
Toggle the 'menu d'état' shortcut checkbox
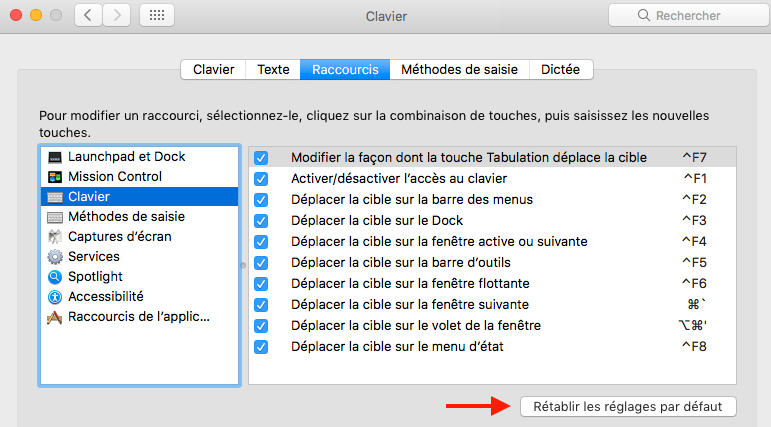tap(261, 347)
